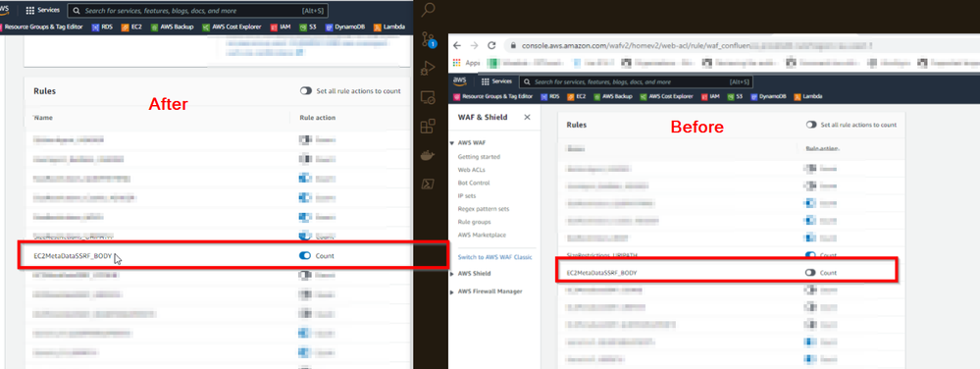Open EC2 shortcut in the After window
The width and height of the screenshot is (980, 369).
131,26
